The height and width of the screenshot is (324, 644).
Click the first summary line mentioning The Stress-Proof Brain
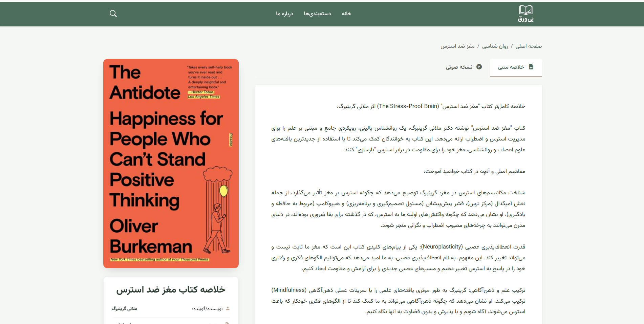[x=431, y=106]
